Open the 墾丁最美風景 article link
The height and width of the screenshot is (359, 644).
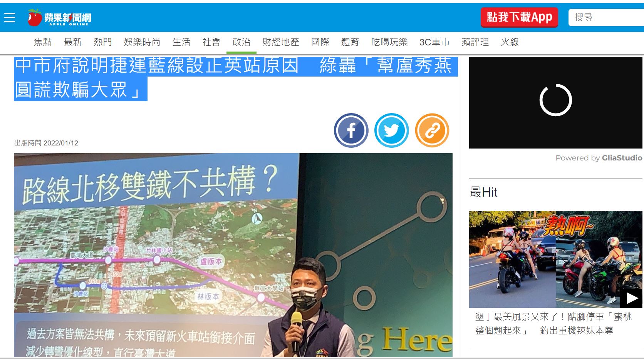pos(553,324)
